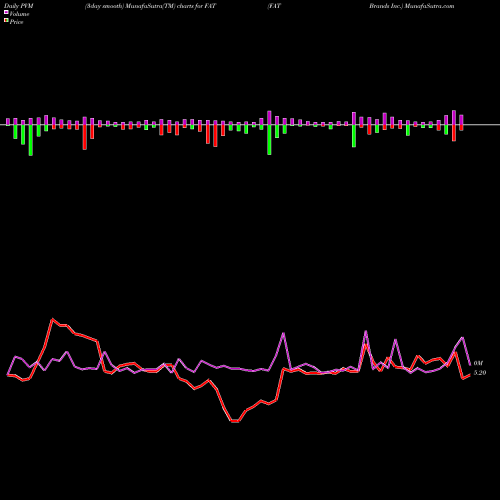Click the 'Price' legend label
This screenshot has width=500, height=500.
point(16,22)
